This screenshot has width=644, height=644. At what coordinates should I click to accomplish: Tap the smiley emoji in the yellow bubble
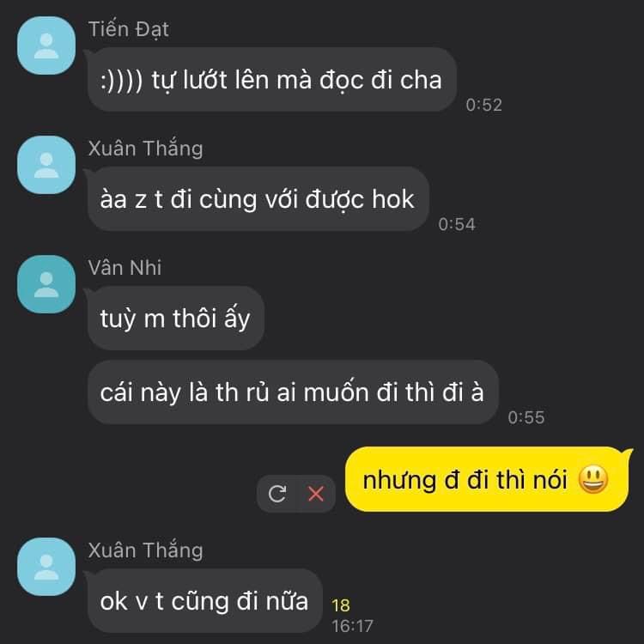593,479
